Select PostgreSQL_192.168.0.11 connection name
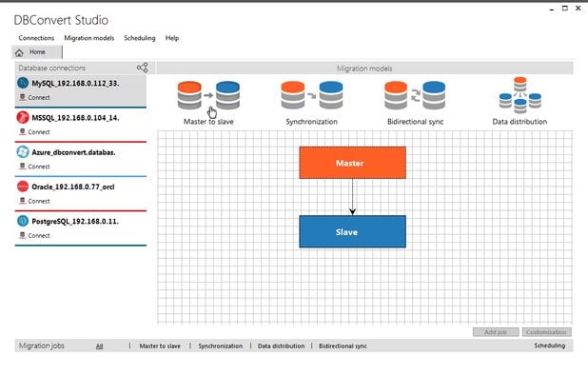This screenshot has width=588, height=375. tap(75, 221)
